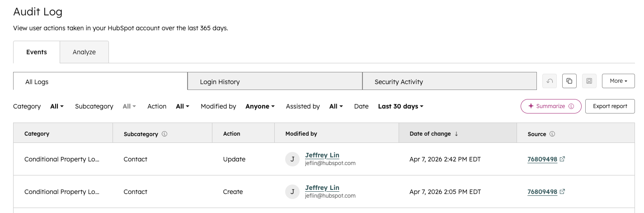Click the clone view icon button
Screen dimensions: 644x213
[569, 81]
